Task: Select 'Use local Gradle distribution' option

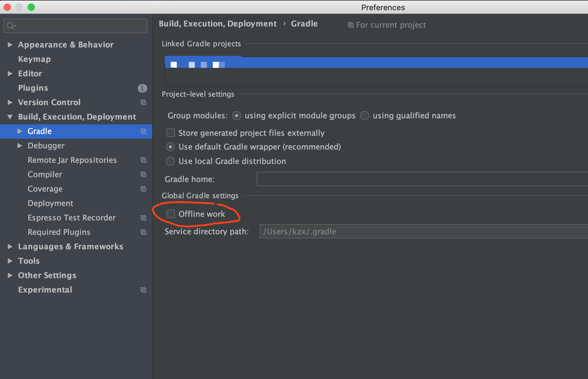Action: pos(170,161)
